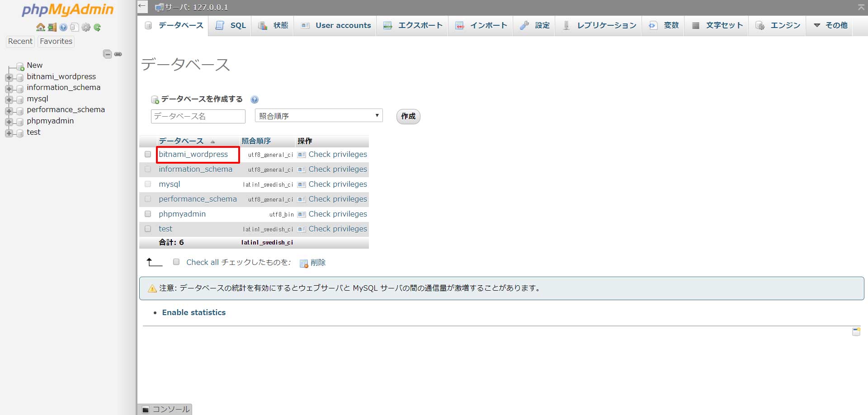This screenshot has height=415, width=868.
Task: Click the Log out door icon
Action: [x=52, y=27]
